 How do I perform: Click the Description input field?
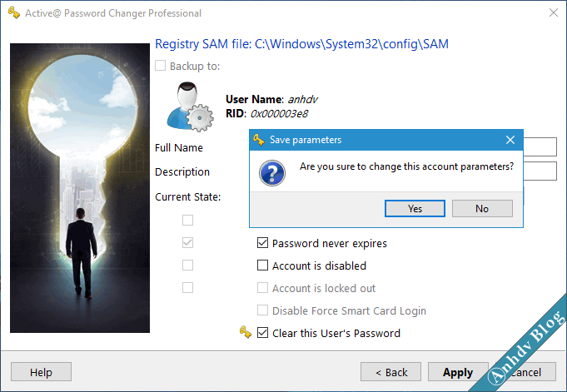tap(540, 171)
